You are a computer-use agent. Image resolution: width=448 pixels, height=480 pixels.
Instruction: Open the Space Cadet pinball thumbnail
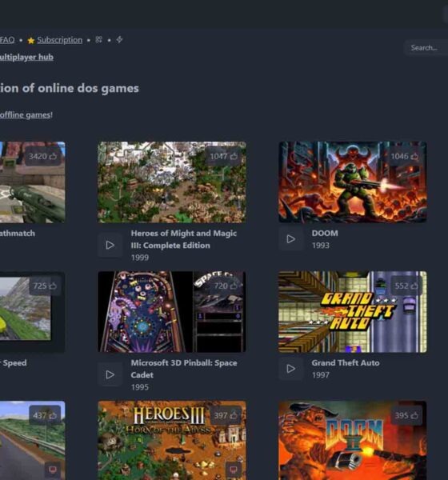click(x=172, y=312)
